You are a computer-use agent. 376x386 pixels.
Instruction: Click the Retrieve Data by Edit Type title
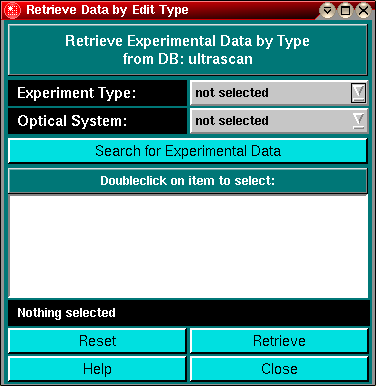[107, 10]
